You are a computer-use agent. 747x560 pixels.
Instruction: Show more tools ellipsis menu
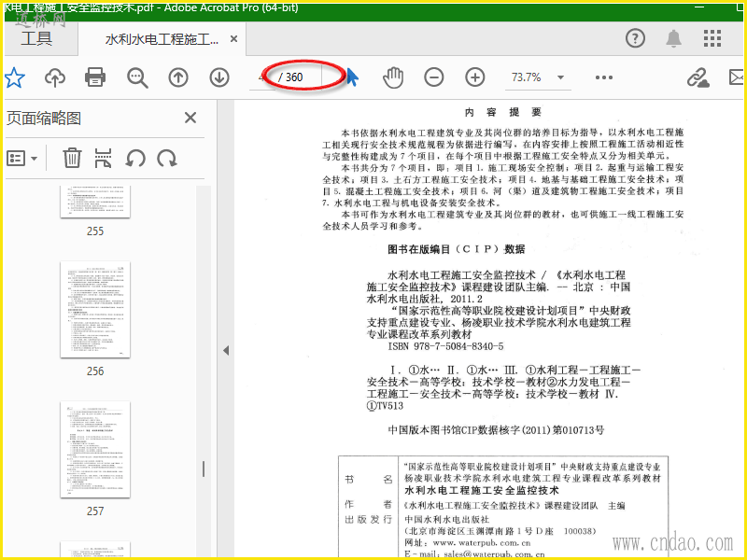(x=603, y=77)
